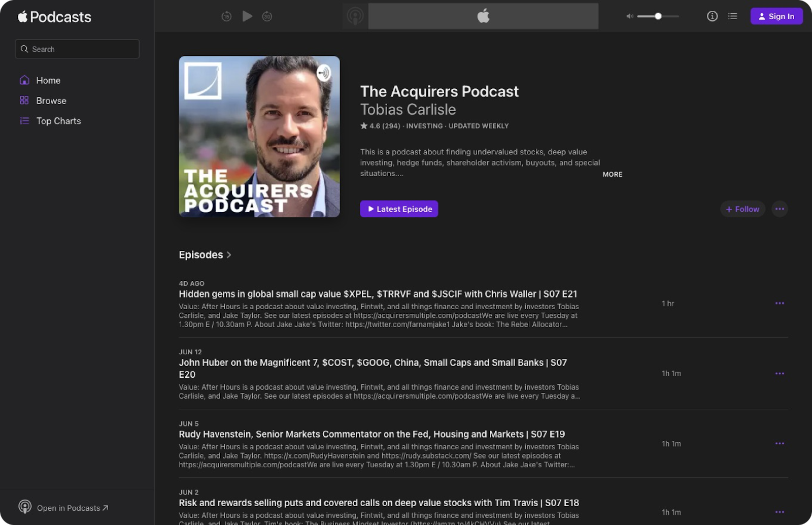Image resolution: width=812 pixels, height=525 pixels.
Task: Click the 'JUN 5' date label
Action: 189,423
